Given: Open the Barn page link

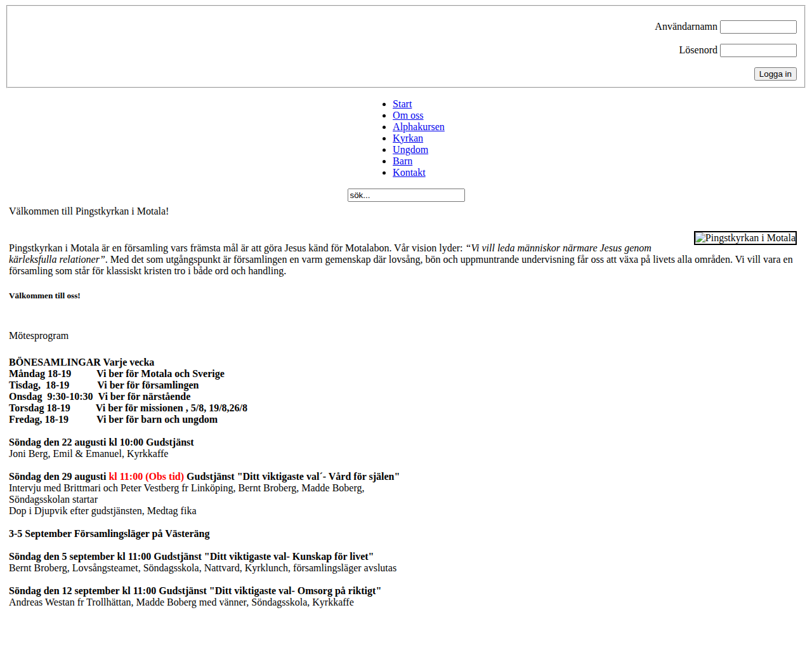Looking at the screenshot, I should pyautogui.click(x=402, y=161).
